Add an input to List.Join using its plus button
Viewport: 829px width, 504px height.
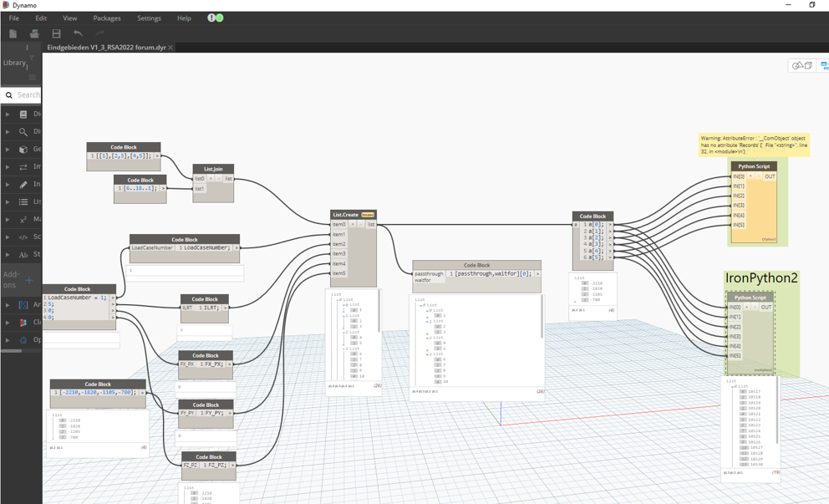point(211,178)
